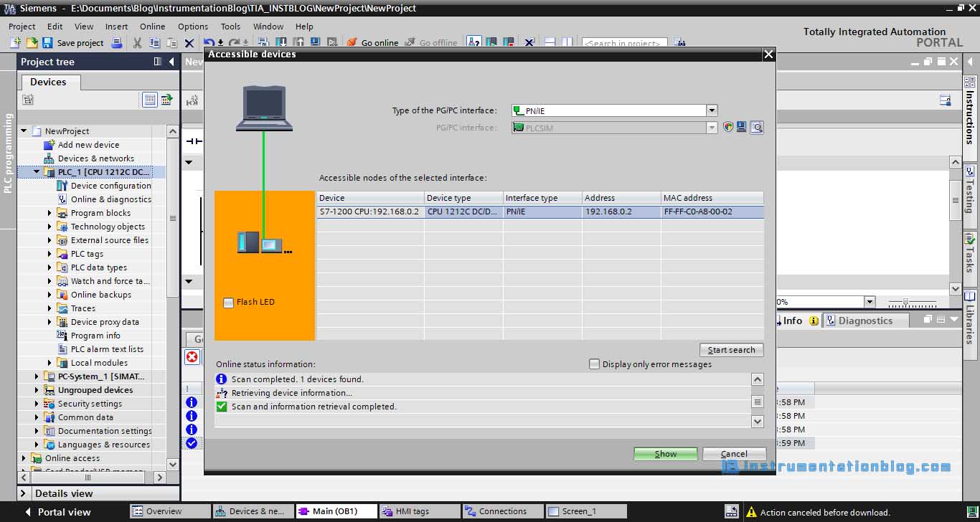Click the search field in project toolbar
Screen dimensions: 980x522
(x=624, y=43)
